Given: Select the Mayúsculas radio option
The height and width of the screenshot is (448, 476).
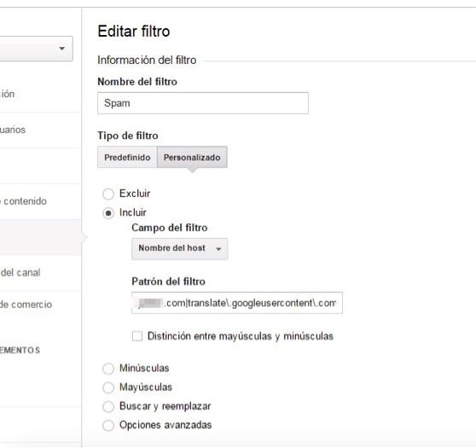Looking at the screenshot, I should 108,387.
